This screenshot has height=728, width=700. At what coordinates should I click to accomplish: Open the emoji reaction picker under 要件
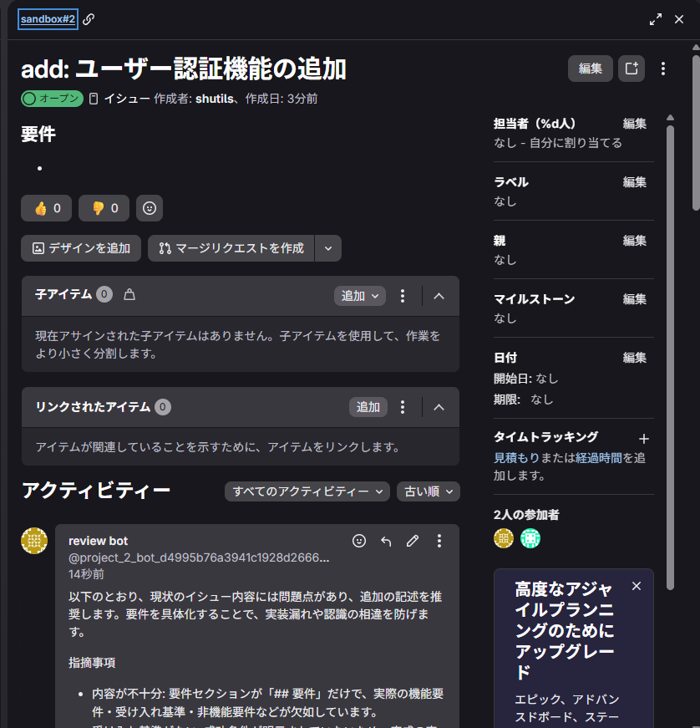150,208
